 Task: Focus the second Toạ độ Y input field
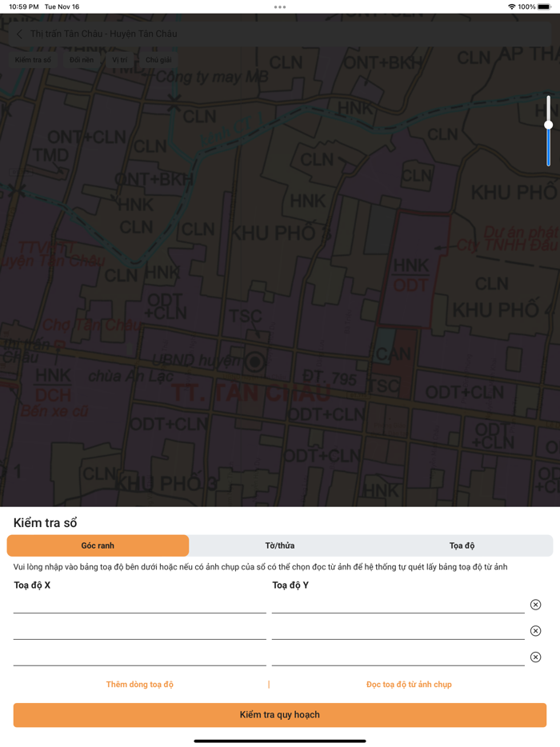398,630
